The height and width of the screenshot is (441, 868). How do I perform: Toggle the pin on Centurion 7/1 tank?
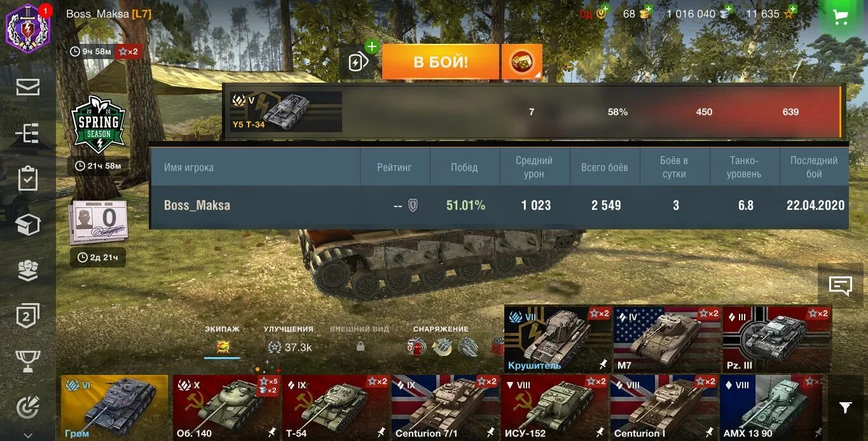(491, 432)
